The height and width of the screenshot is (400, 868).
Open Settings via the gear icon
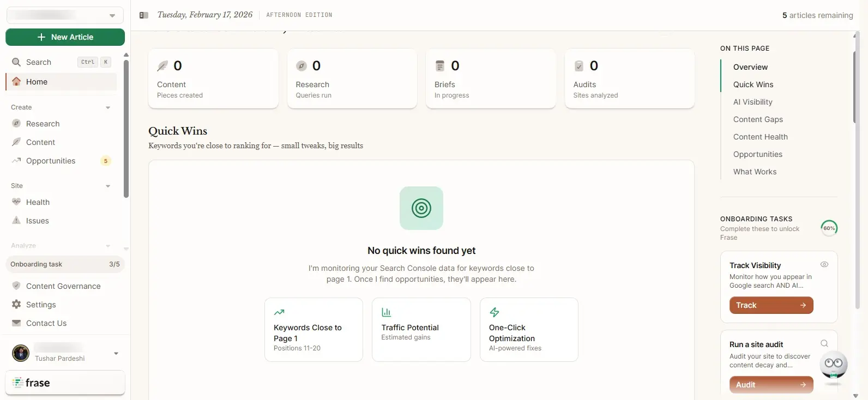pyautogui.click(x=16, y=305)
